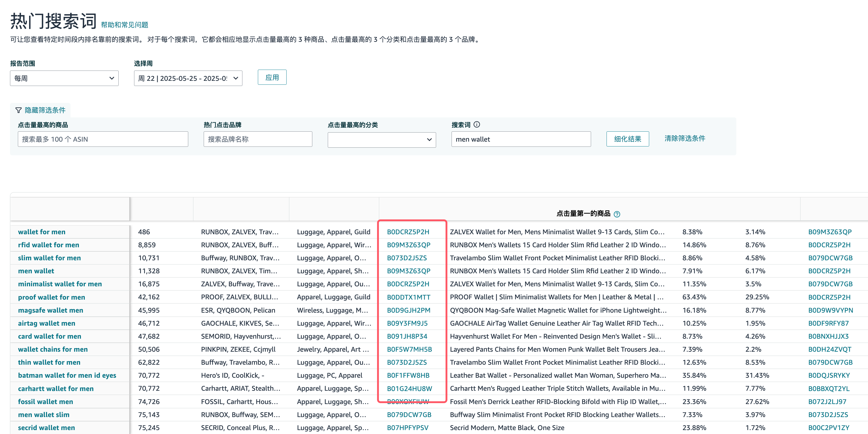The image size is (868, 434).
Task: Click the 细化结果 button
Action: pos(627,139)
